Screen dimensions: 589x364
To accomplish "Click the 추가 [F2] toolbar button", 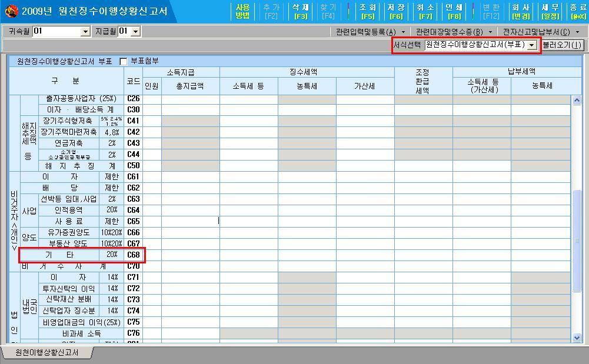I will 271,11.
